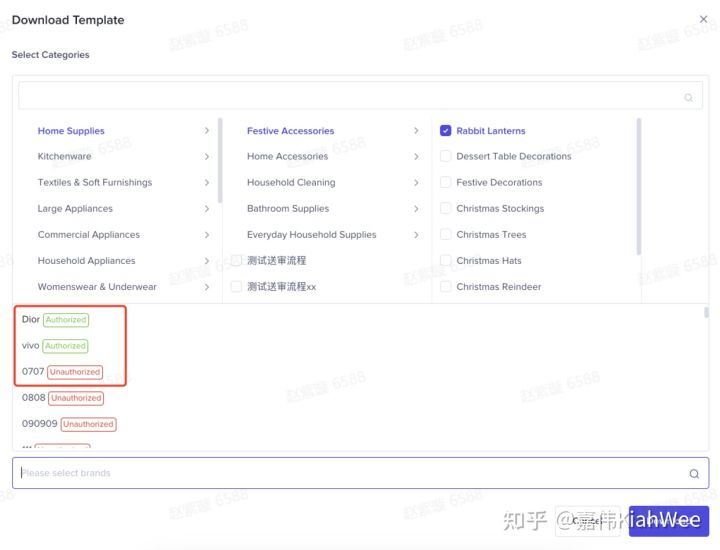Viewport: 720px width, 550px height.
Task: Click third category column scrollbar
Action: [x=639, y=186]
